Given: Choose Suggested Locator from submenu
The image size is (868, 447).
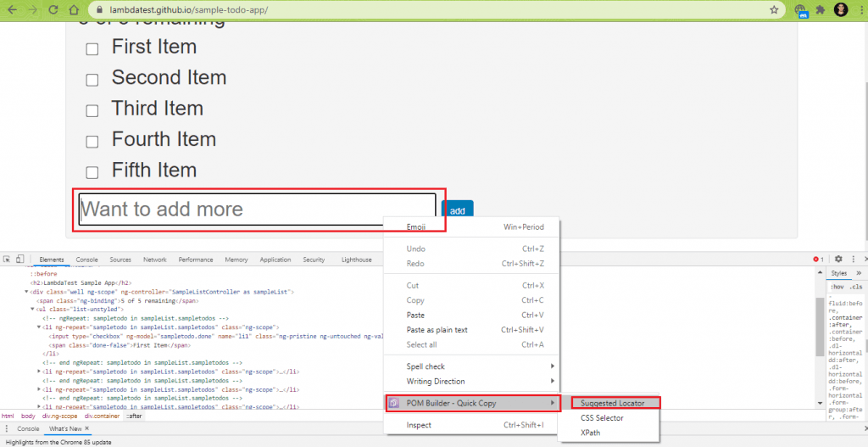Looking at the screenshot, I should click(613, 403).
